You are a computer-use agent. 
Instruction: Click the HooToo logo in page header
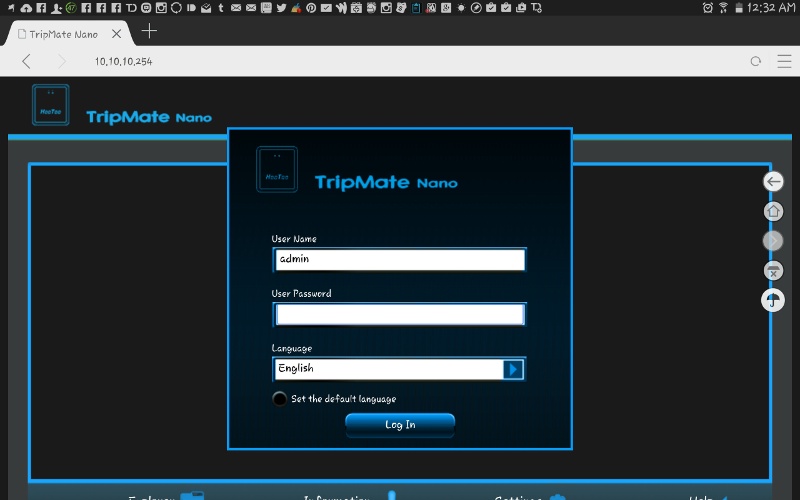click(51, 105)
